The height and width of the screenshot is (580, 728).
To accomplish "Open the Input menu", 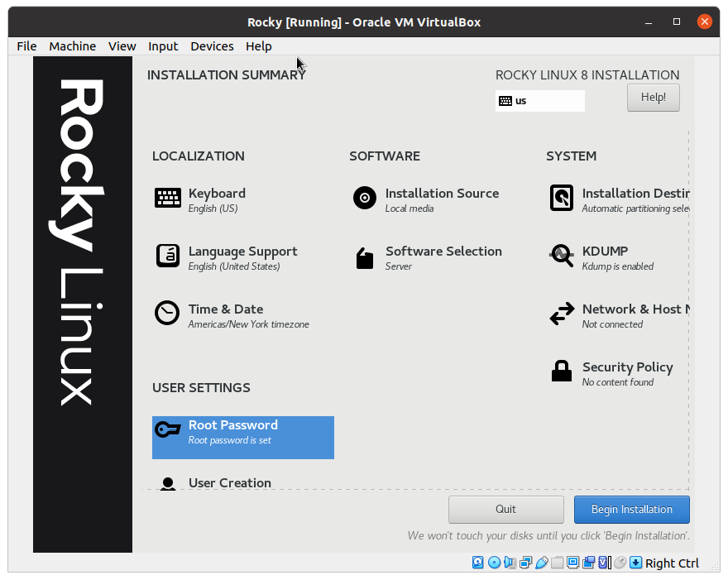I will (x=163, y=46).
